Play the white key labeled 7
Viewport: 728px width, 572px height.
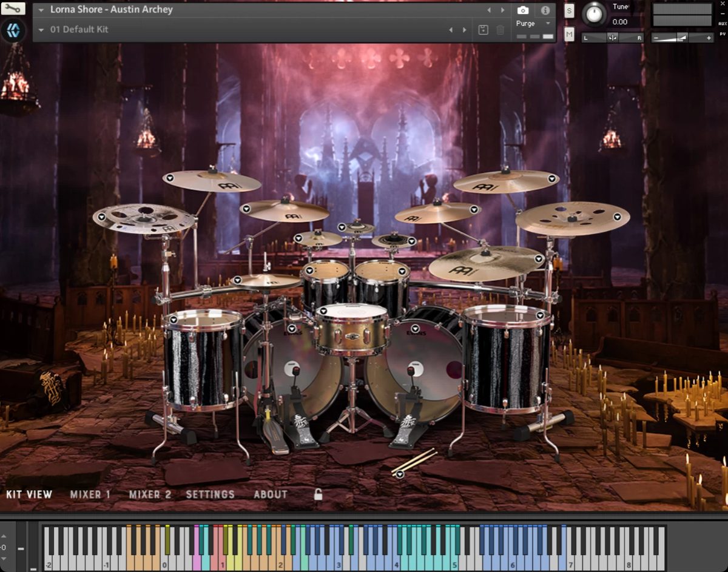click(x=570, y=562)
